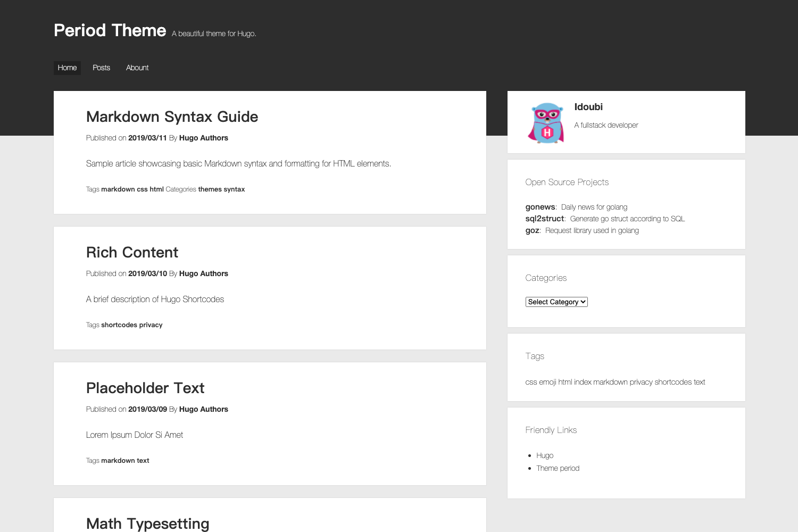This screenshot has width=798, height=532.
Task: Select the shortcodes tag in sidebar Tags
Action: click(x=673, y=382)
